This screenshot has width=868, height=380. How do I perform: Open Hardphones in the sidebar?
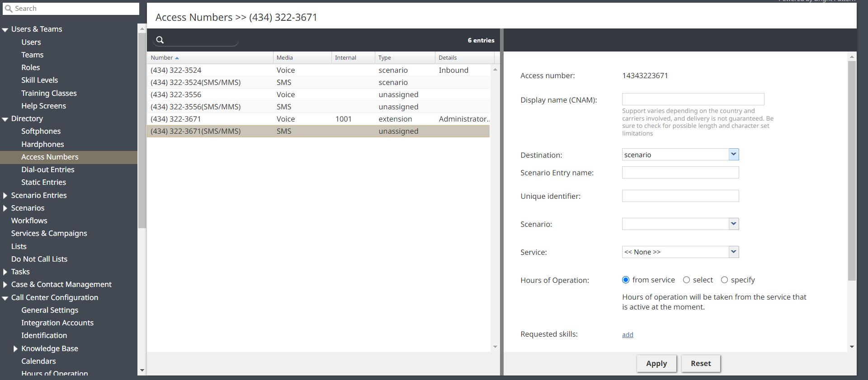tap(42, 144)
